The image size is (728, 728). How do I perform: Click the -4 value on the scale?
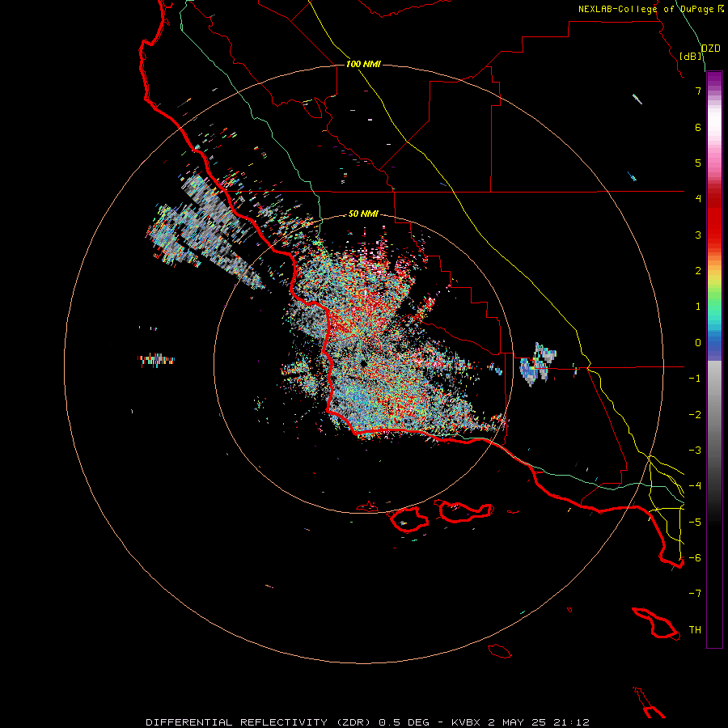point(695,486)
